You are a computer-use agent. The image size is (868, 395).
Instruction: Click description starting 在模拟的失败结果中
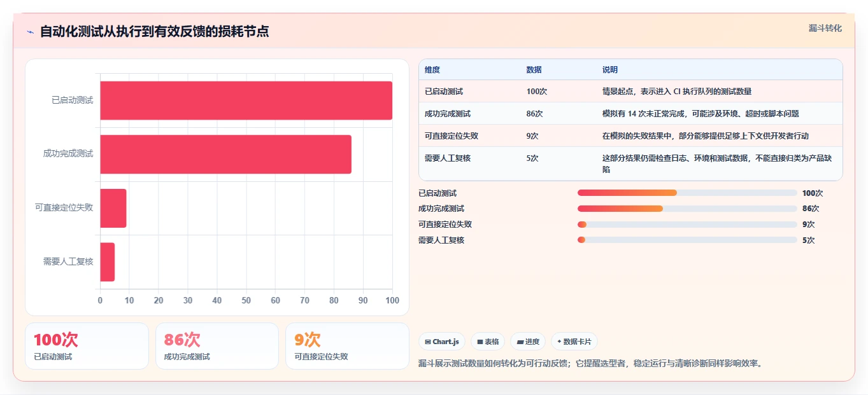pyautogui.click(x=706, y=135)
